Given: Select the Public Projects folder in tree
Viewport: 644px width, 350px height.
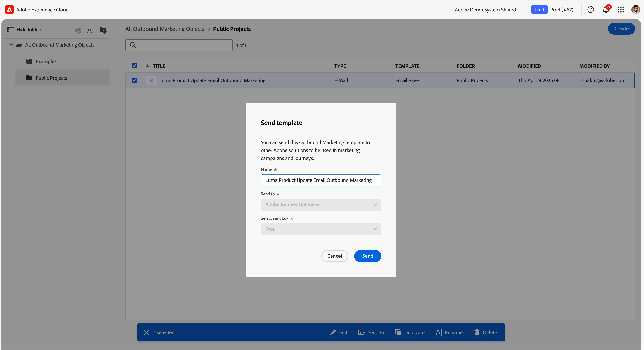Looking at the screenshot, I should click(62, 78).
